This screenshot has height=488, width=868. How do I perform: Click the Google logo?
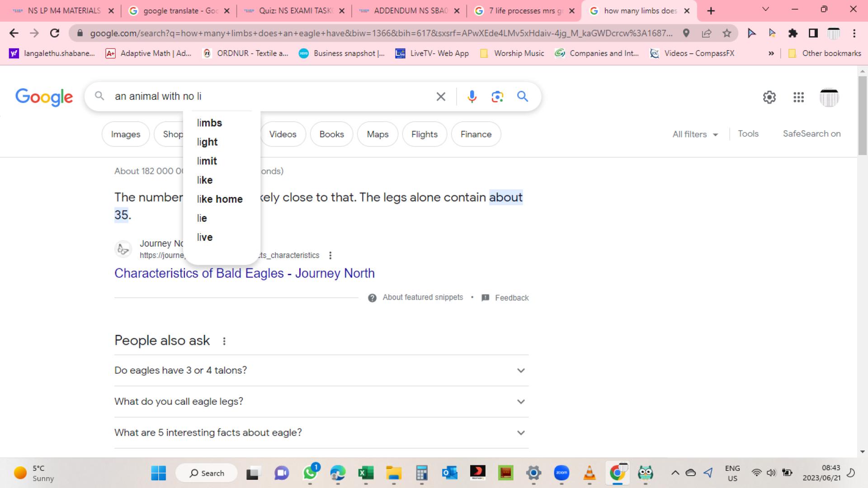pyautogui.click(x=44, y=97)
